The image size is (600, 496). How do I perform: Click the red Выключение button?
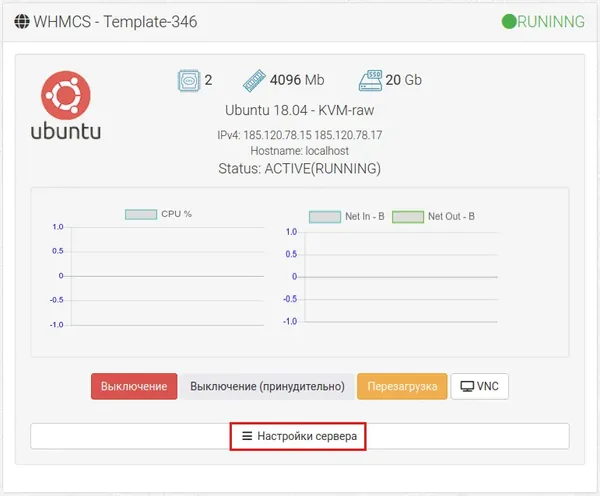[134, 386]
